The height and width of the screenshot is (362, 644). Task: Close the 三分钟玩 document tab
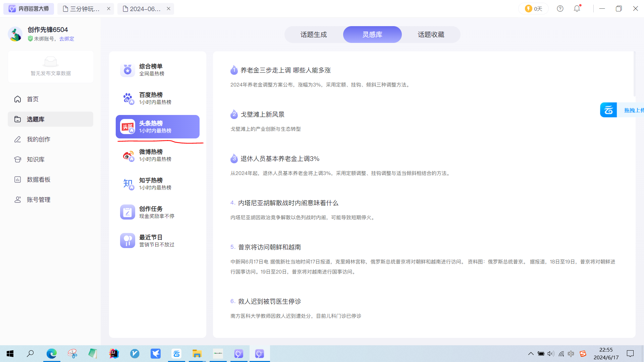108,9
